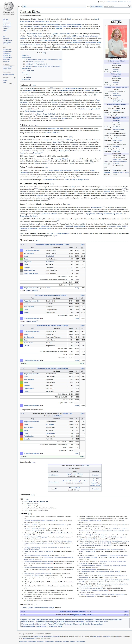
Task: Open the Community portal link
Action: tap(7, 40)
